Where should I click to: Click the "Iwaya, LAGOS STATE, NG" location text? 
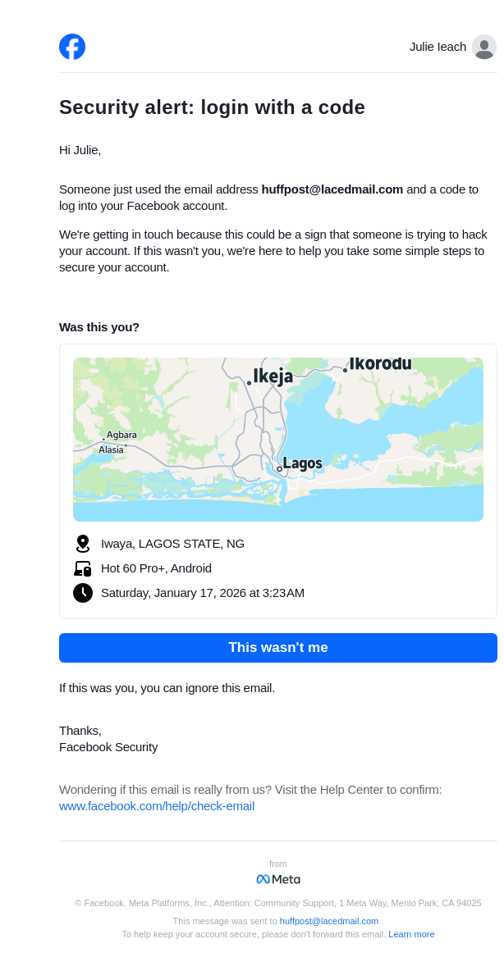172,544
